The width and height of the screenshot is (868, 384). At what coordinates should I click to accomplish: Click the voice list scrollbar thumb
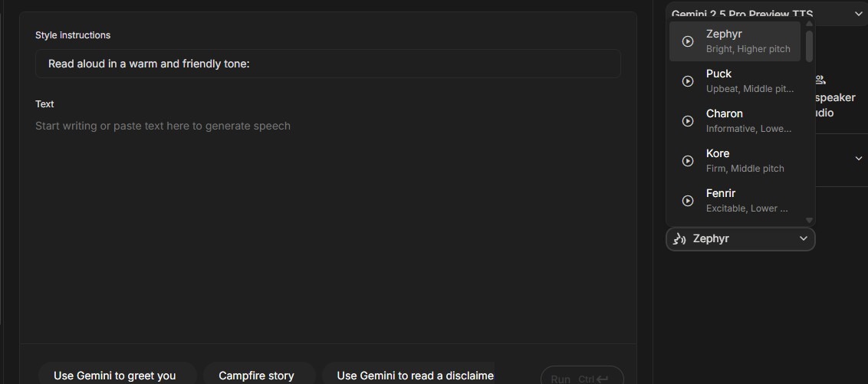point(809,46)
